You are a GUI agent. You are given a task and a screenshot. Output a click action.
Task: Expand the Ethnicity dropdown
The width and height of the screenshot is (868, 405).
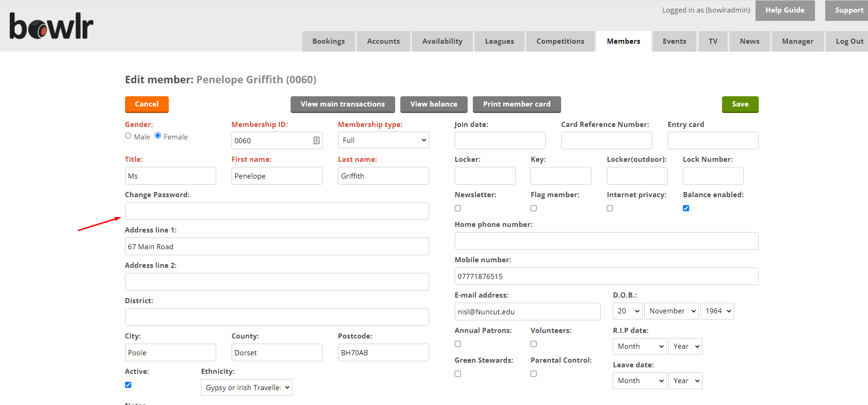tap(246, 387)
